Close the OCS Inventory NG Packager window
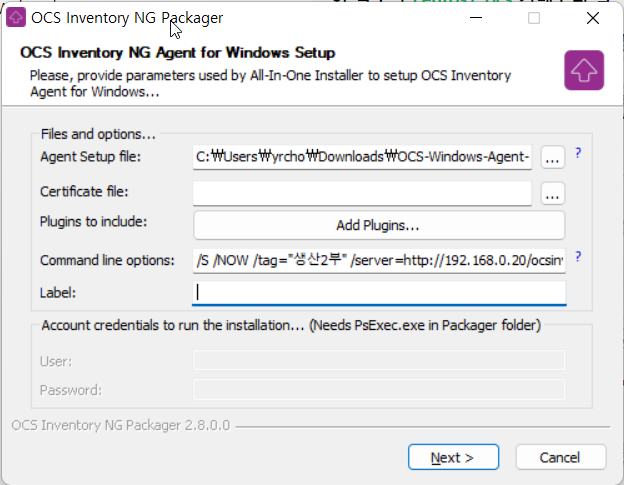624x485 pixels. pyautogui.click(x=593, y=18)
